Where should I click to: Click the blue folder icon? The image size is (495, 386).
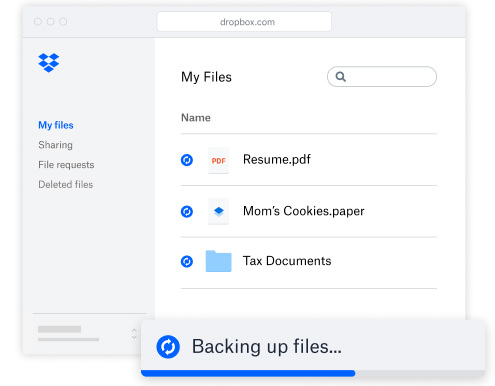coord(218,261)
